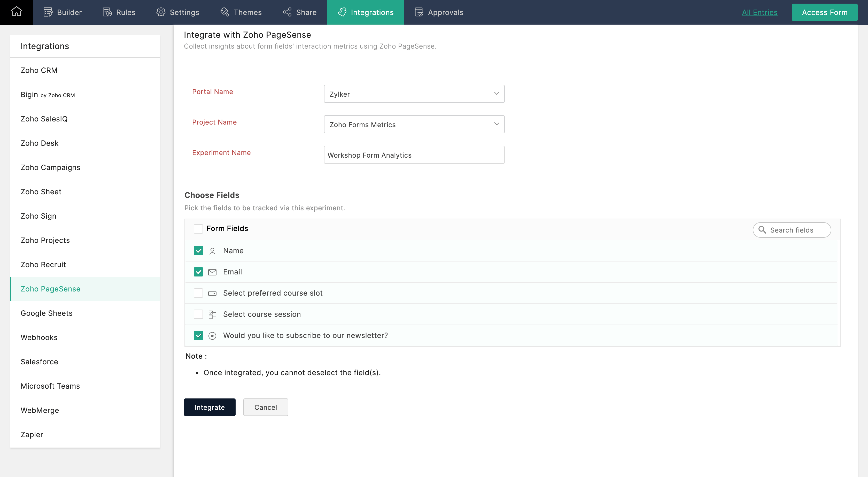This screenshot has height=477, width=868.
Task: Select Zoho Recruit integration
Action: tap(85, 265)
